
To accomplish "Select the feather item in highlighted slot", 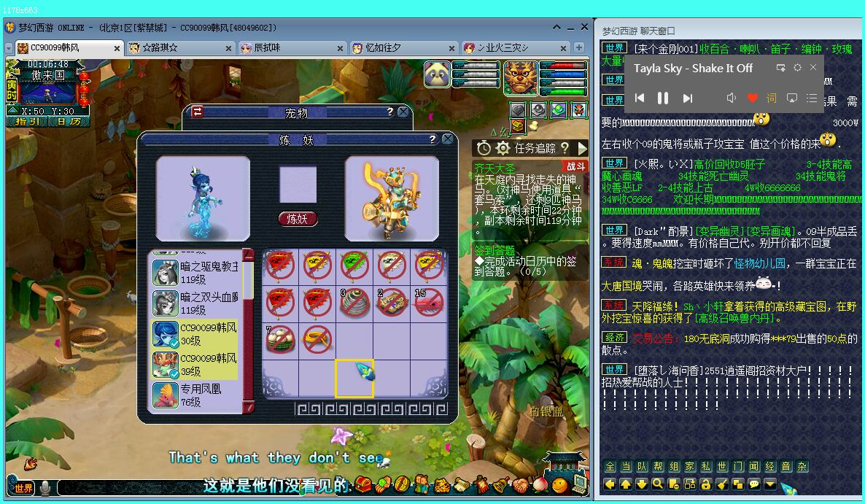I will click(x=354, y=378).
